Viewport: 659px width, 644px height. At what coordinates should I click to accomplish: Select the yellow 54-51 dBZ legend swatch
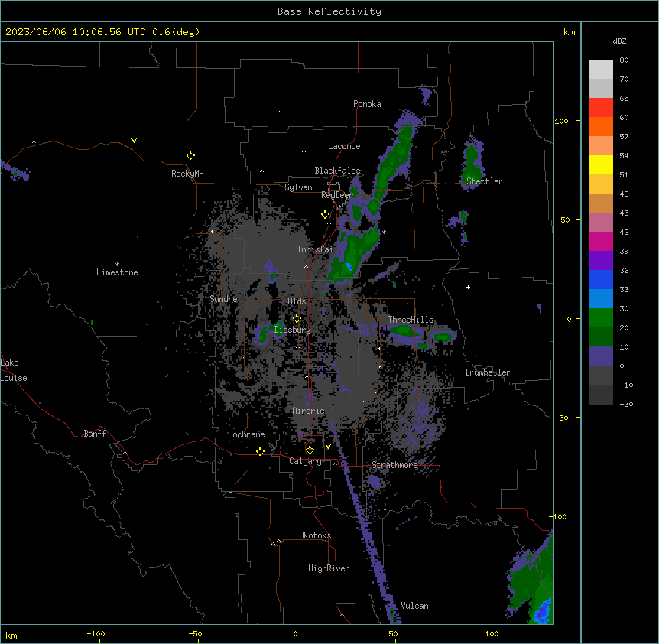pyautogui.click(x=601, y=164)
